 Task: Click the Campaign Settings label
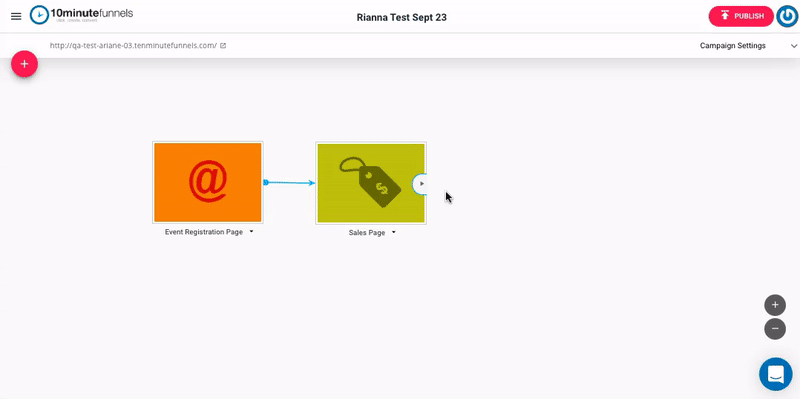733,45
